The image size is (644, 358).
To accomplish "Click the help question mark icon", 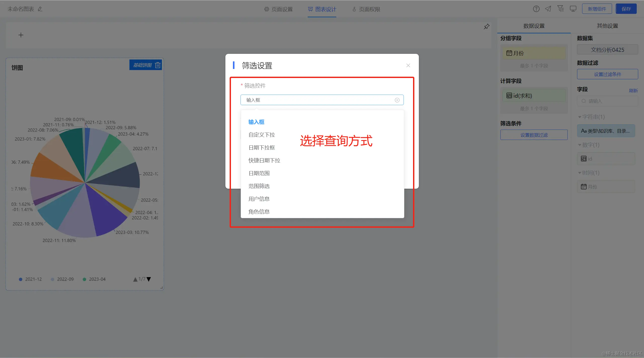I will coord(536,9).
